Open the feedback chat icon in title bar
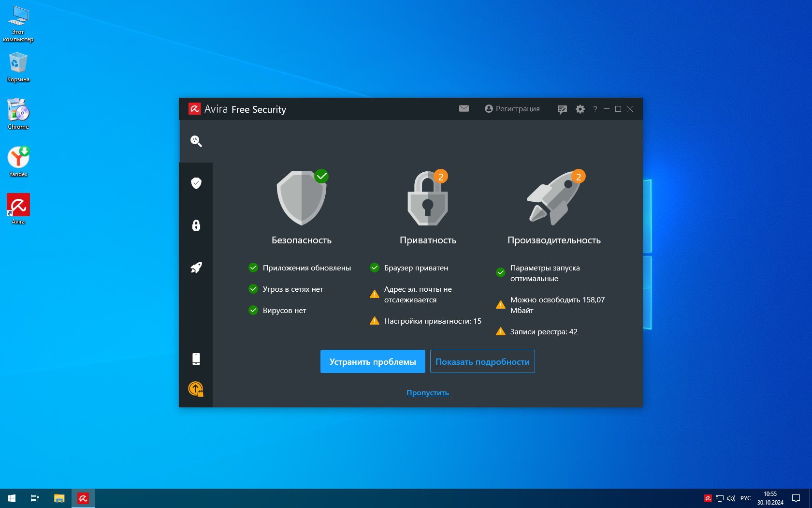 [562, 109]
